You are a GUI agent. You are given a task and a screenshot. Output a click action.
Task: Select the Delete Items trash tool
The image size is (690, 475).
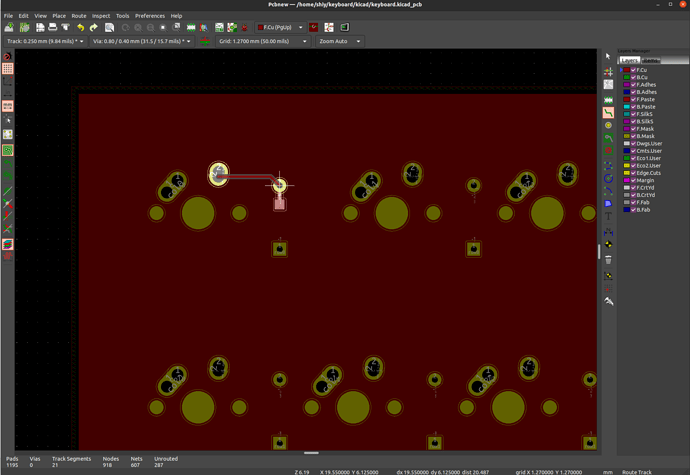coord(608,260)
